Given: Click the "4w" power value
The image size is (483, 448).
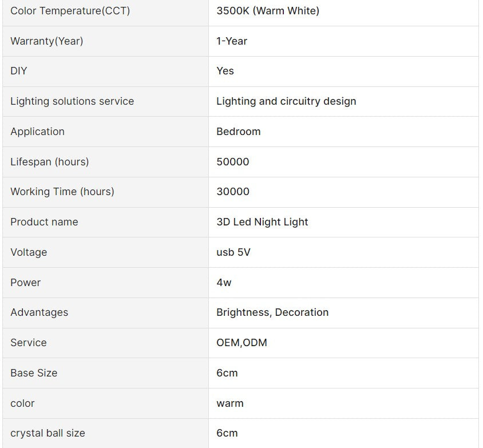Looking at the screenshot, I should click(224, 283).
